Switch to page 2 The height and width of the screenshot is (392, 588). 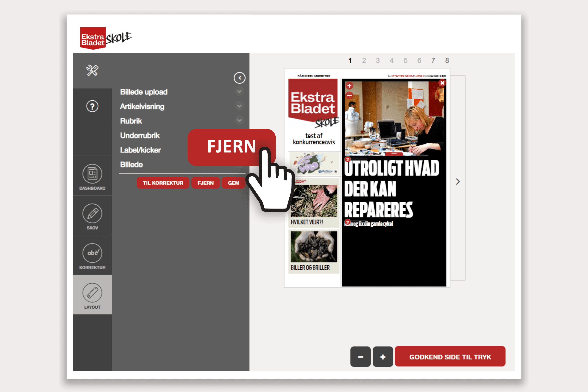click(x=364, y=60)
